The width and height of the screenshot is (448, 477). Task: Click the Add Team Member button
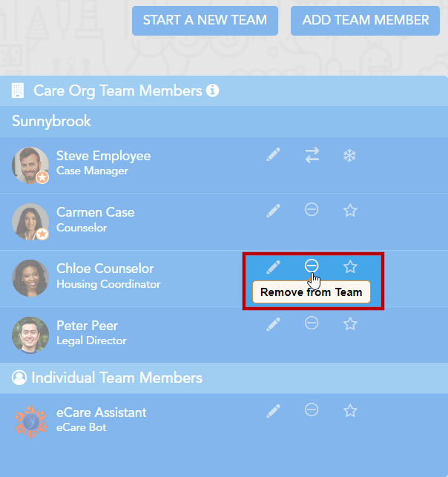(x=365, y=21)
